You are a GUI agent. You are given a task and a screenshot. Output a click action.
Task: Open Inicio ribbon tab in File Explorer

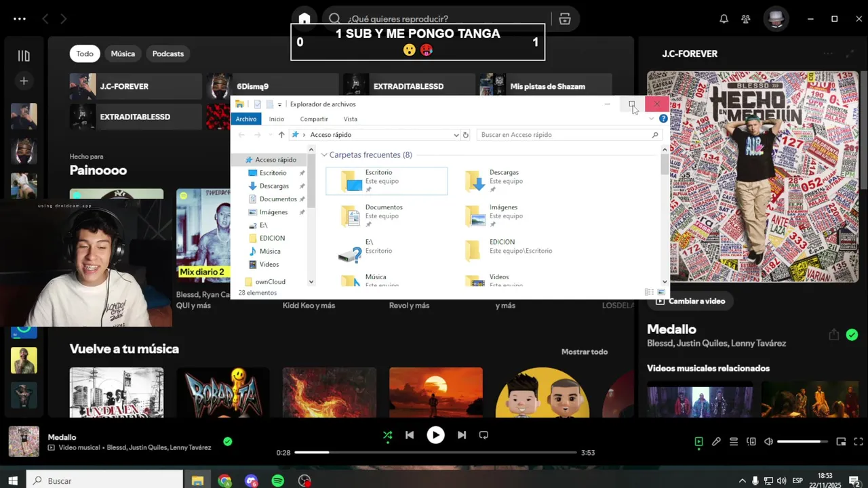point(277,119)
